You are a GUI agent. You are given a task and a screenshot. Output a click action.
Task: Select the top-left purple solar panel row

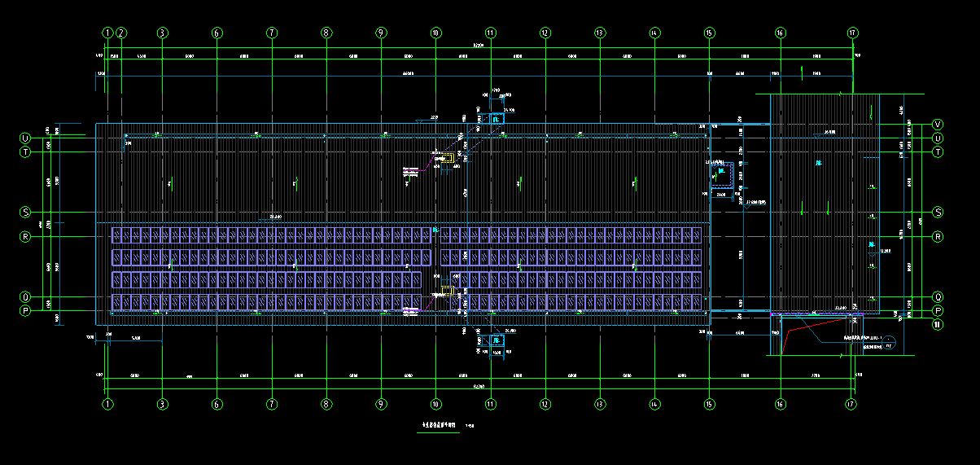pos(270,235)
